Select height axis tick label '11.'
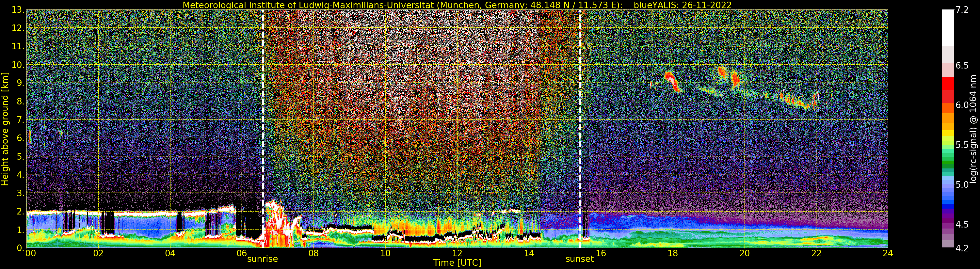 click(x=18, y=46)
